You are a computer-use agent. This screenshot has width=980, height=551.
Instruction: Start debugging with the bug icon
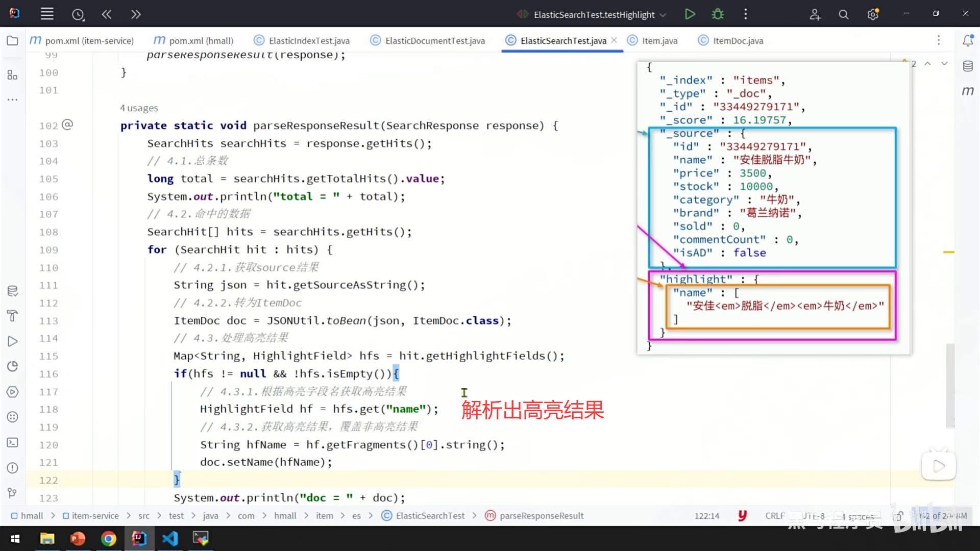(x=718, y=14)
